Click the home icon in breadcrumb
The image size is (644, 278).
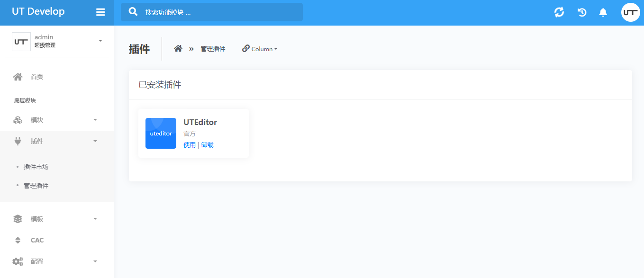pos(178,49)
